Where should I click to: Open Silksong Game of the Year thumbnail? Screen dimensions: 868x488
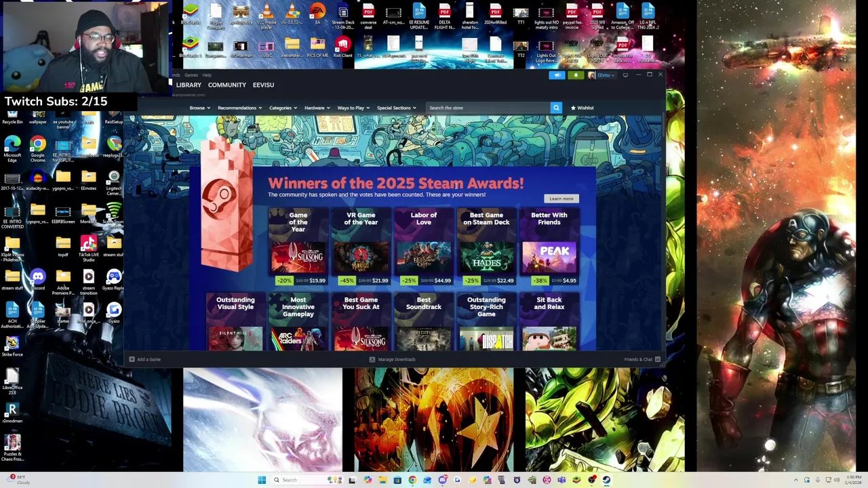click(298, 258)
